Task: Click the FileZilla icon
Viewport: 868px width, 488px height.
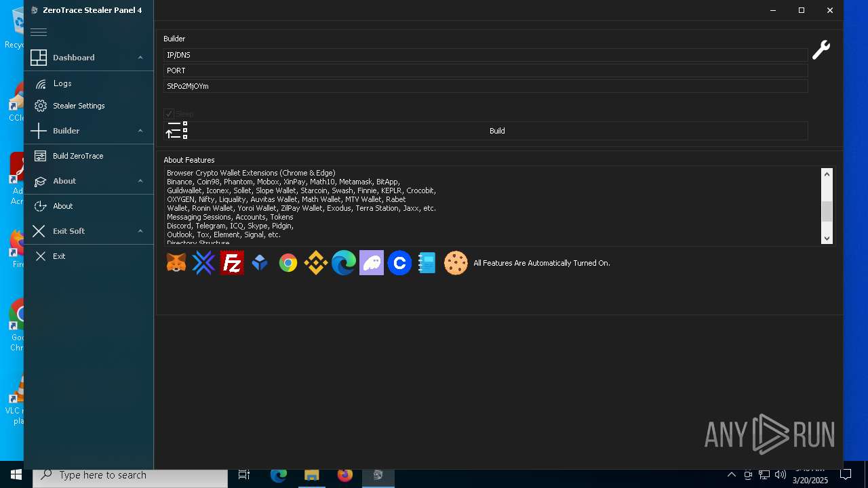Action: click(232, 263)
